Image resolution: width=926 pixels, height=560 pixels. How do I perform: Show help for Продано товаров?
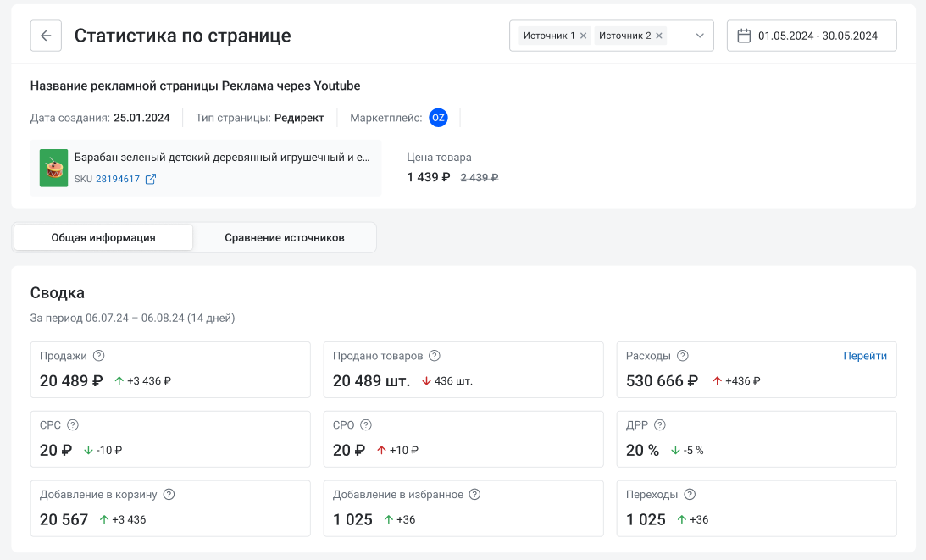tap(435, 356)
